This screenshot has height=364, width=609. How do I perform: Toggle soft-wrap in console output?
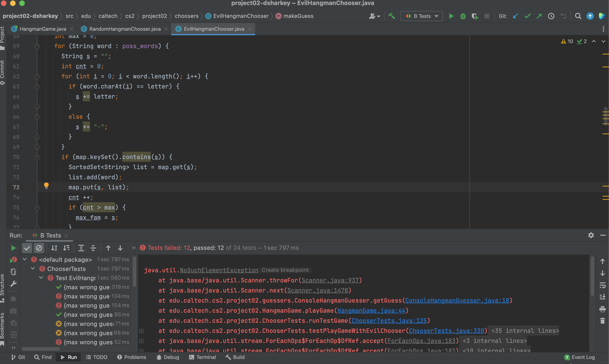[602, 285]
